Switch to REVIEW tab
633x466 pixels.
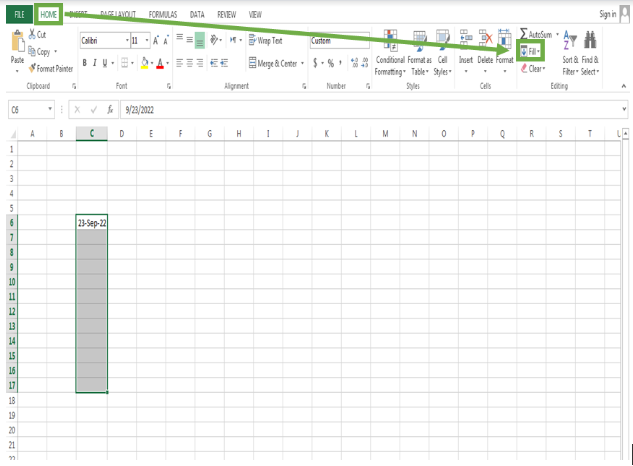point(226,15)
